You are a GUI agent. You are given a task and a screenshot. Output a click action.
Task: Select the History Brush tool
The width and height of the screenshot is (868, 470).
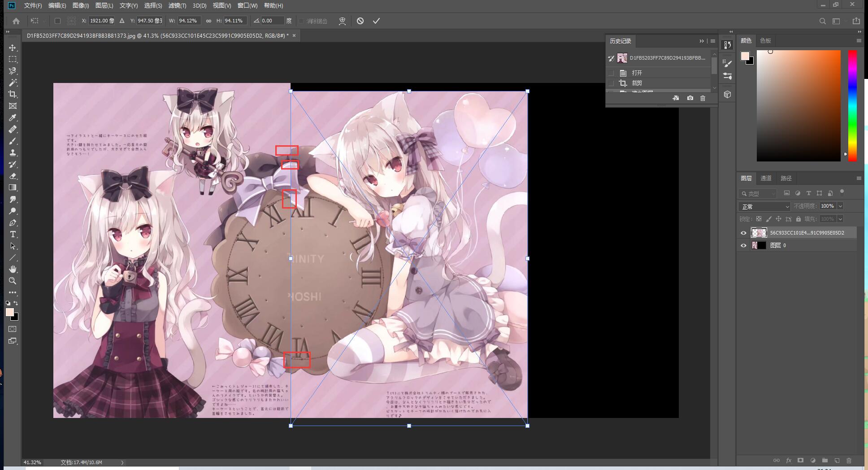(13, 164)
